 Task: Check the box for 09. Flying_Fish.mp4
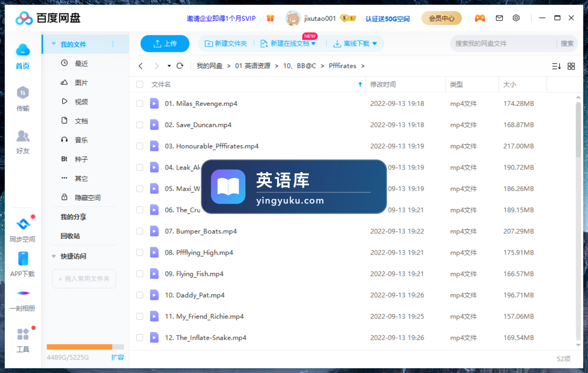point(140,274)
